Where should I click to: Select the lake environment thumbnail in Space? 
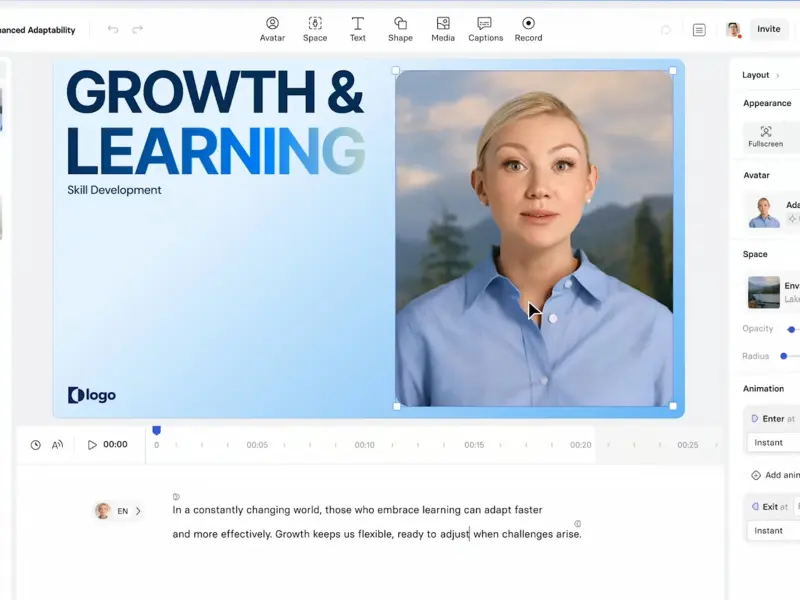pos(763,292)
